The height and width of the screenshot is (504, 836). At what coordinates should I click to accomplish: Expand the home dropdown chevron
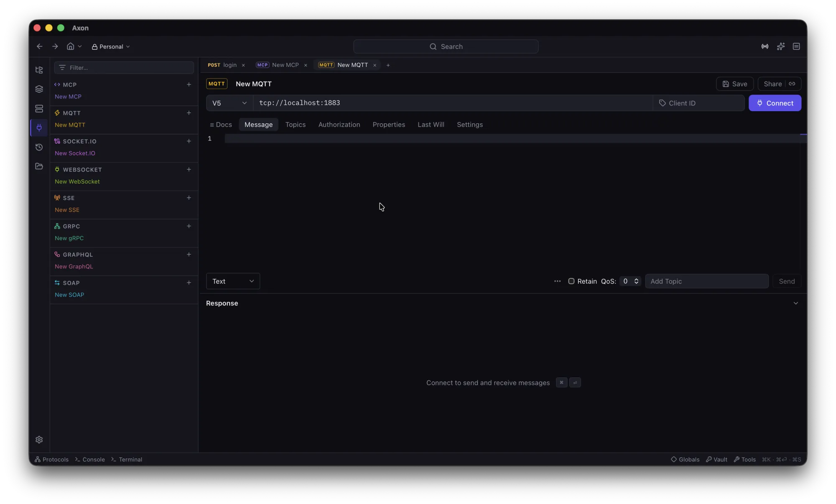point(79,46)
